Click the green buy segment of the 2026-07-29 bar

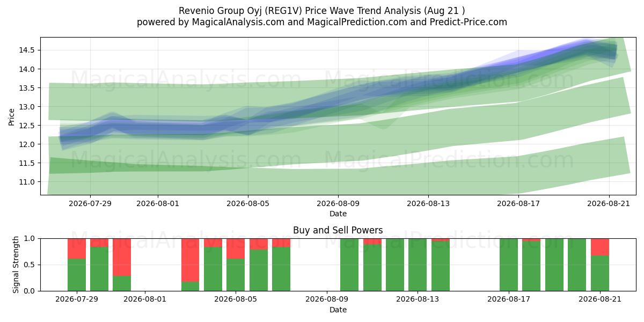tap(77, 275)
